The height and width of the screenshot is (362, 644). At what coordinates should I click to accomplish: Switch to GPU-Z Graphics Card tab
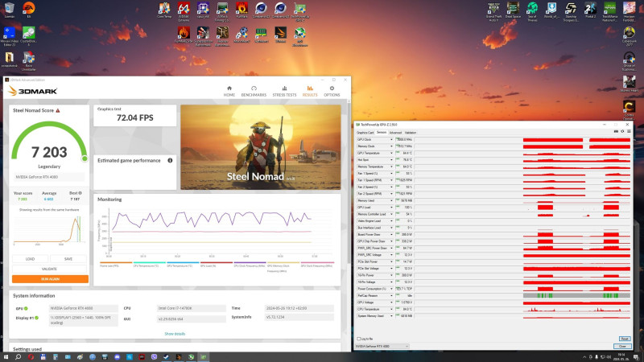365,133
